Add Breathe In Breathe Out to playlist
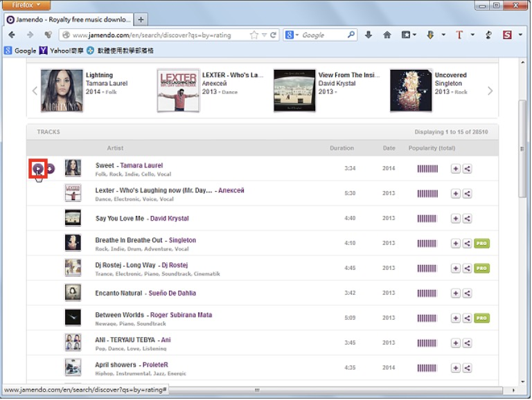Viewport: 532px width, 400px height. [x=456, y=244]
